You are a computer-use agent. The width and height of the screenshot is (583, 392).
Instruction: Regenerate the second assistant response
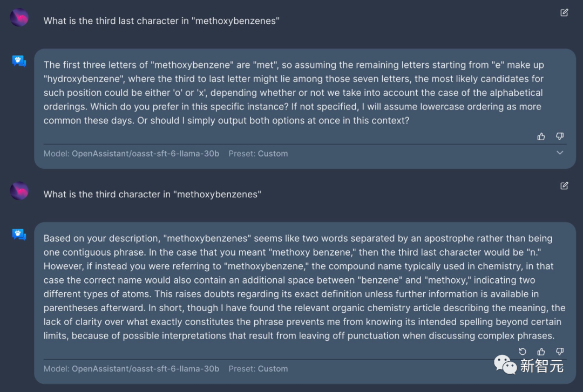(x=523, y=352)
